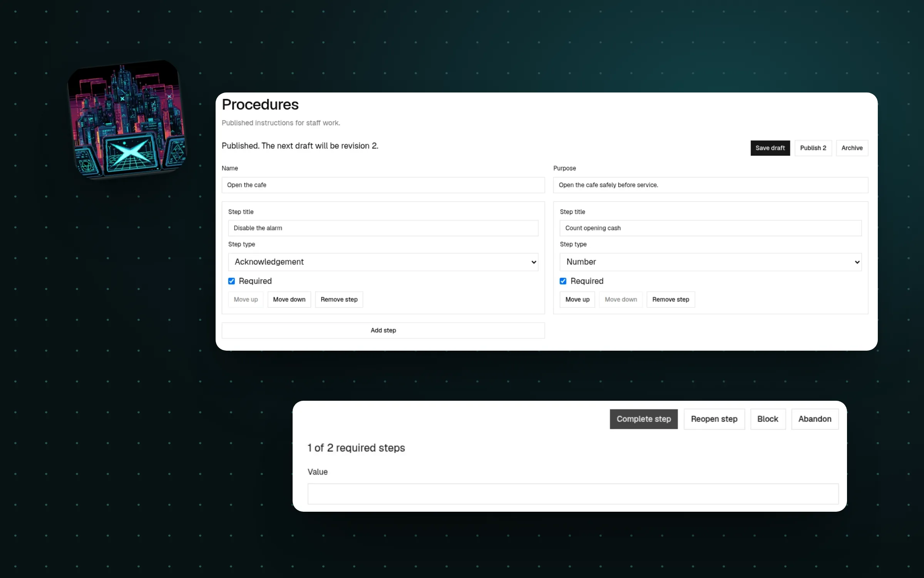Click Move down on Count opening cash step

[621, 299]
